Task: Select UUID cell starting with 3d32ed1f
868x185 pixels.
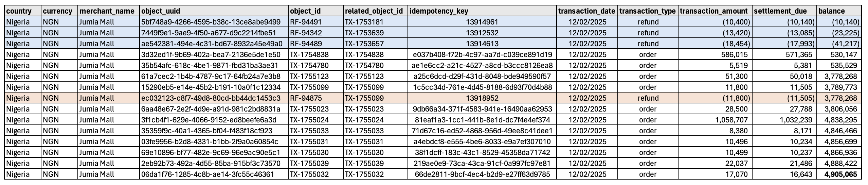Action: click(x=211, y=54)
